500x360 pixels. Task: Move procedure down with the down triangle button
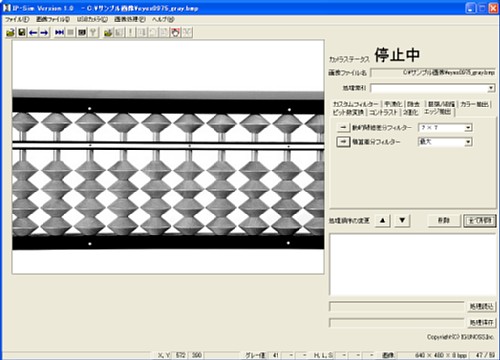point(402,220)
